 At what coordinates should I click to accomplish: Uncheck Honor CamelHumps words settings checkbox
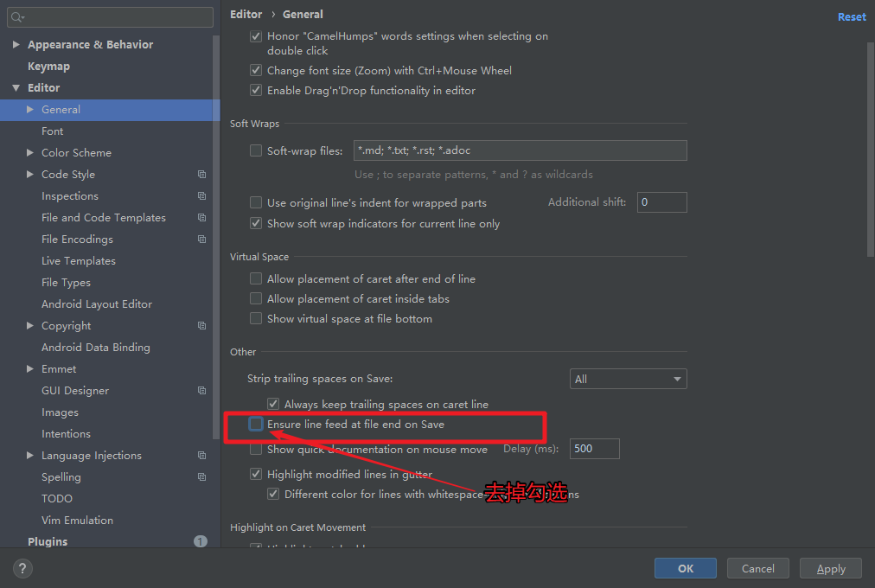256,37
